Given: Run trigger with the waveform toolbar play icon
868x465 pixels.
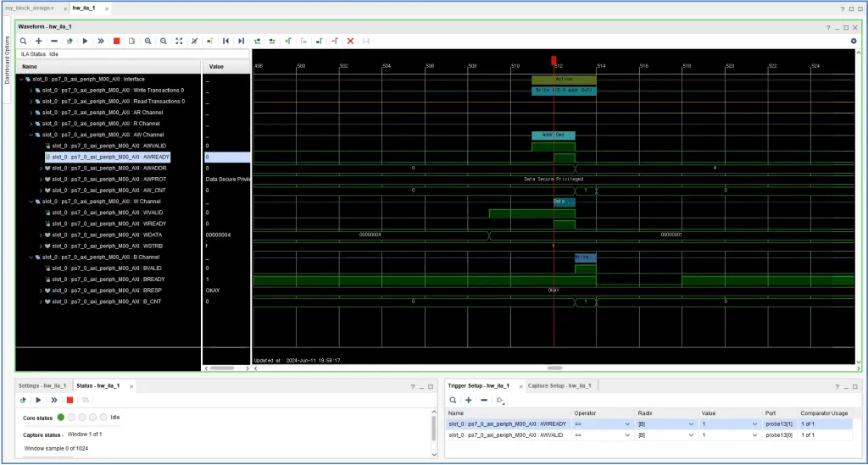Looking at the screenshot, I should point(85,41).
